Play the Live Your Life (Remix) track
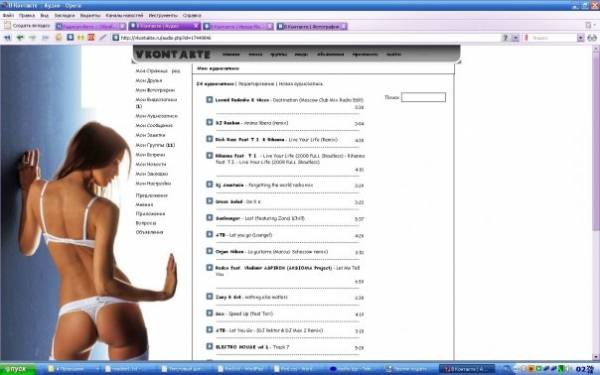The image size is (600, 375). pos(209,139)
